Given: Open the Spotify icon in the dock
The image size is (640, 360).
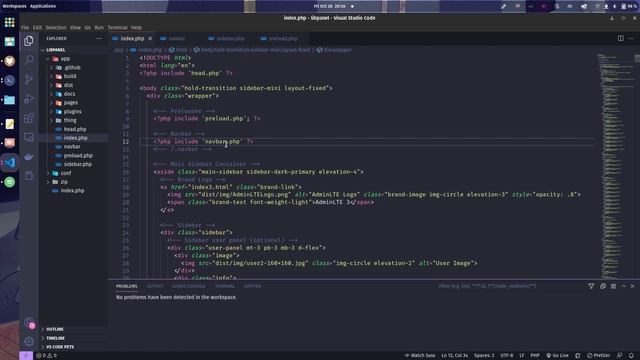Looking at the screenshot, I should (10, 182).
